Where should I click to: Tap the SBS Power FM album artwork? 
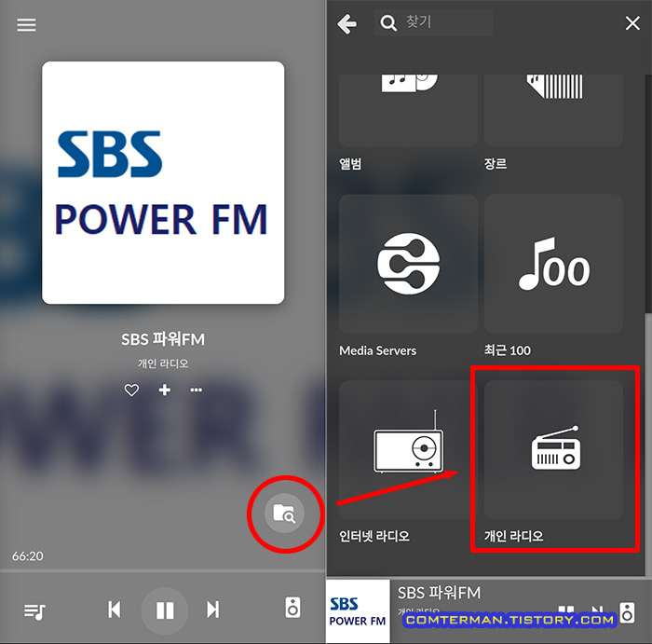(163, 183)
